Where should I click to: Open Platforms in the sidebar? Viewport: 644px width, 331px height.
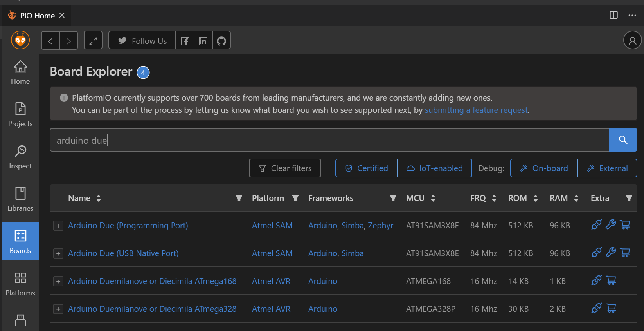click(x=20, y=284)
